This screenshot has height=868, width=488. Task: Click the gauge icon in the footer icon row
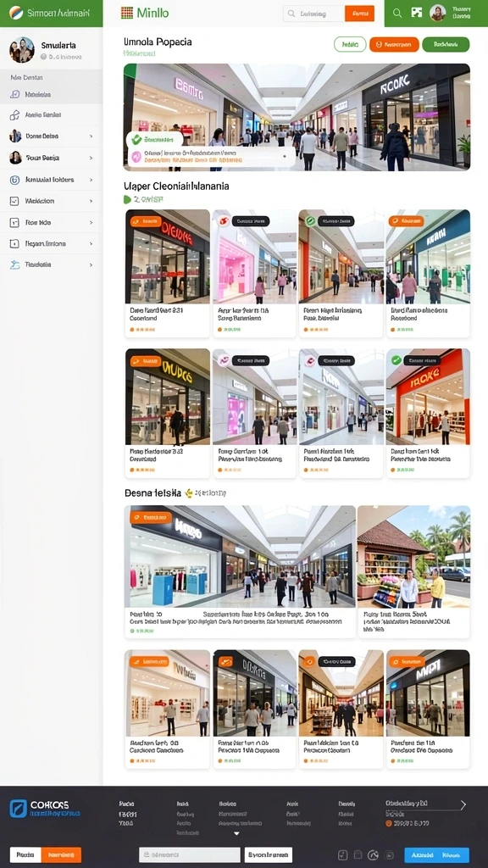coord(373,854)
